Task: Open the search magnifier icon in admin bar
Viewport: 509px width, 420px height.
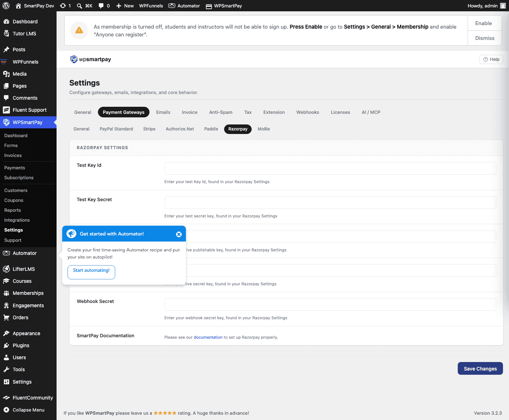Action: click(x=80, y=6)
